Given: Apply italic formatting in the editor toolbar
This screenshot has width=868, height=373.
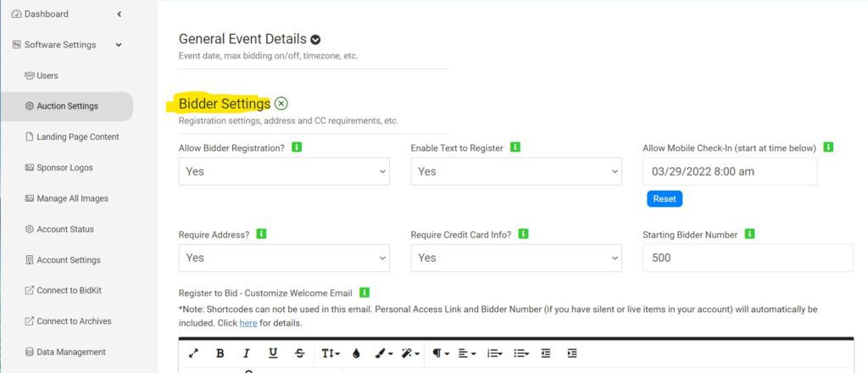Looking at the screenshot, I should pyautogui.click(x=247, y=354).
